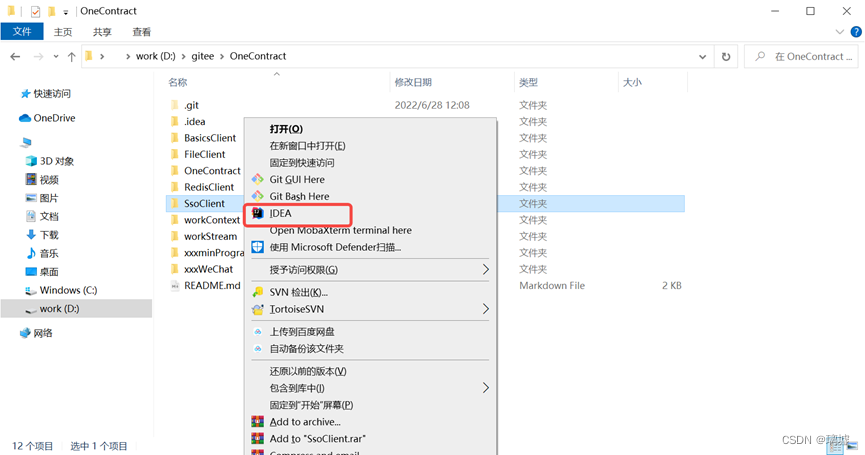This screenshot has height=455, width=865.
Task: Go up one level with up arrow
Action: pos(71,56)
